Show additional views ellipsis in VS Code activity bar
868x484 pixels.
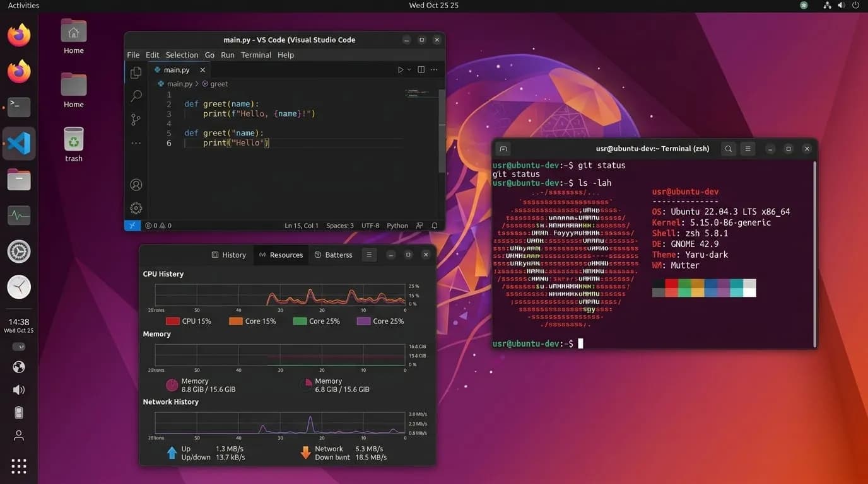(136, 144)
